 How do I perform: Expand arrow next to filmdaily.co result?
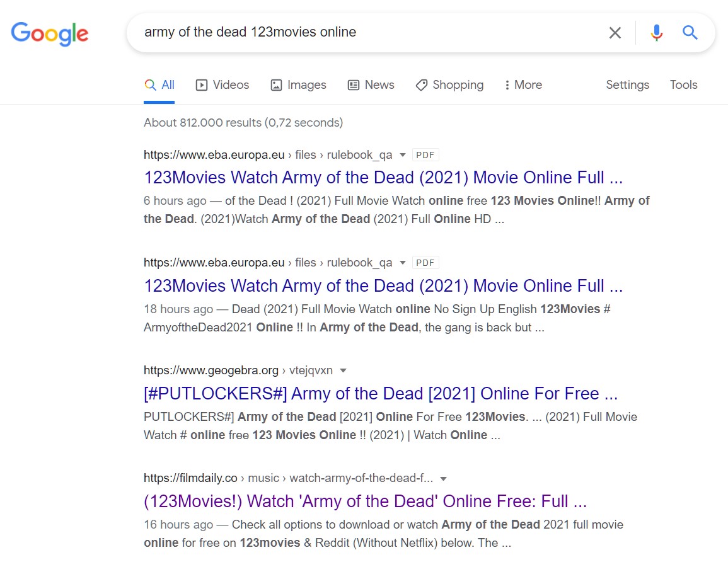click(x=443, y=478)
